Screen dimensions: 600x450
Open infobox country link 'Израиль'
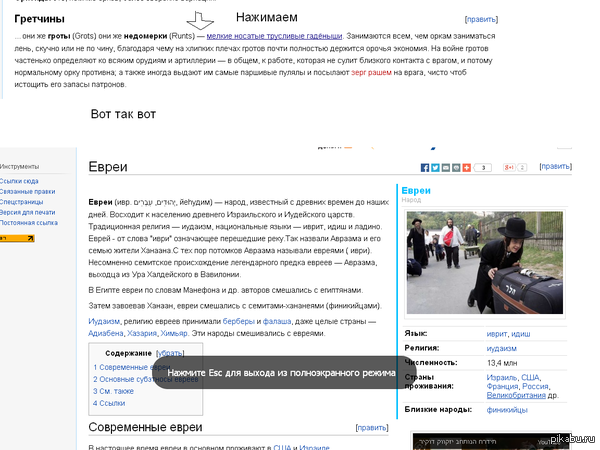pyautogui.click(x=502, y=378)
